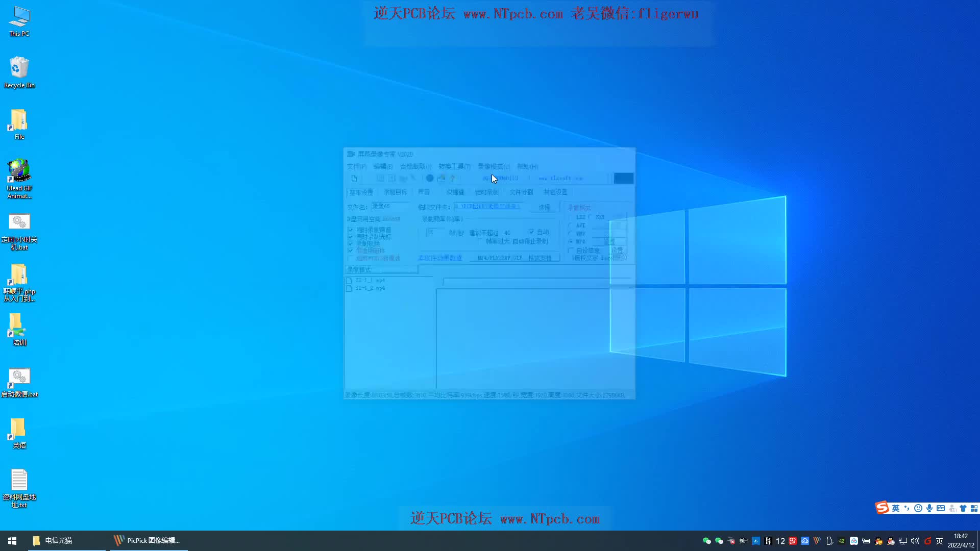Open the 培训 folder shortcut
Viewport: 980px width, 551px height.
(19, 330)
